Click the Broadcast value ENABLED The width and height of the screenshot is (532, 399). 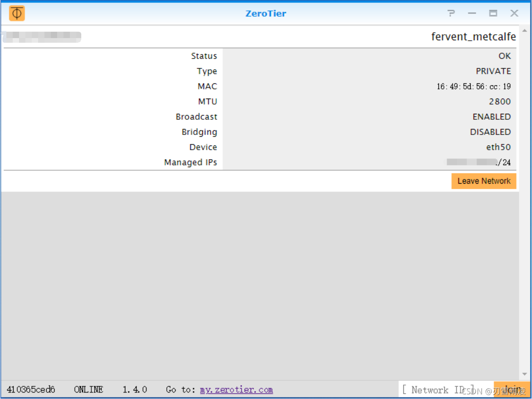click(x=492, y=117)
